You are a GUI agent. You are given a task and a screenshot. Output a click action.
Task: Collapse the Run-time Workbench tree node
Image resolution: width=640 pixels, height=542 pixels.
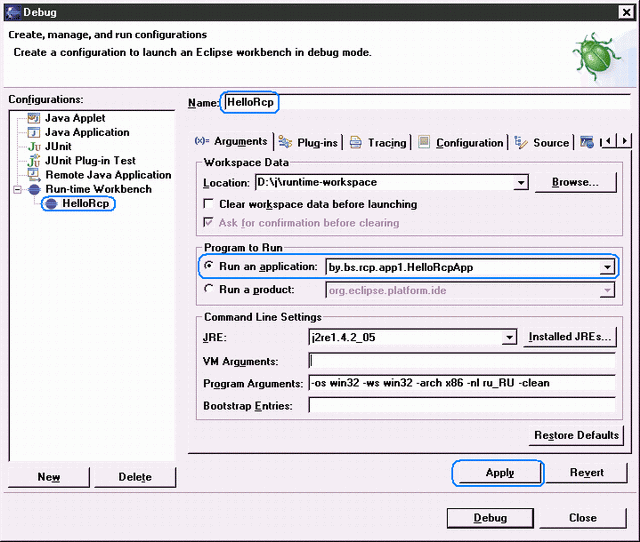[17, 189]
